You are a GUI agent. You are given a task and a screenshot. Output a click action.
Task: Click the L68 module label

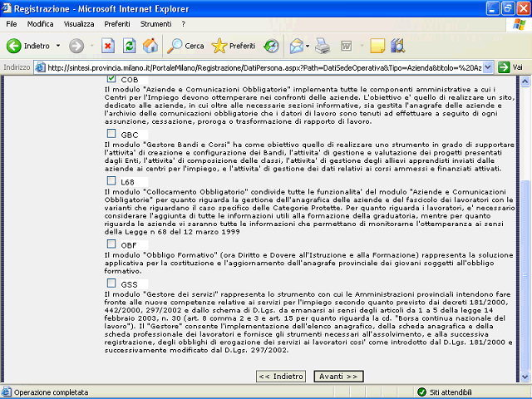point(127,182)
